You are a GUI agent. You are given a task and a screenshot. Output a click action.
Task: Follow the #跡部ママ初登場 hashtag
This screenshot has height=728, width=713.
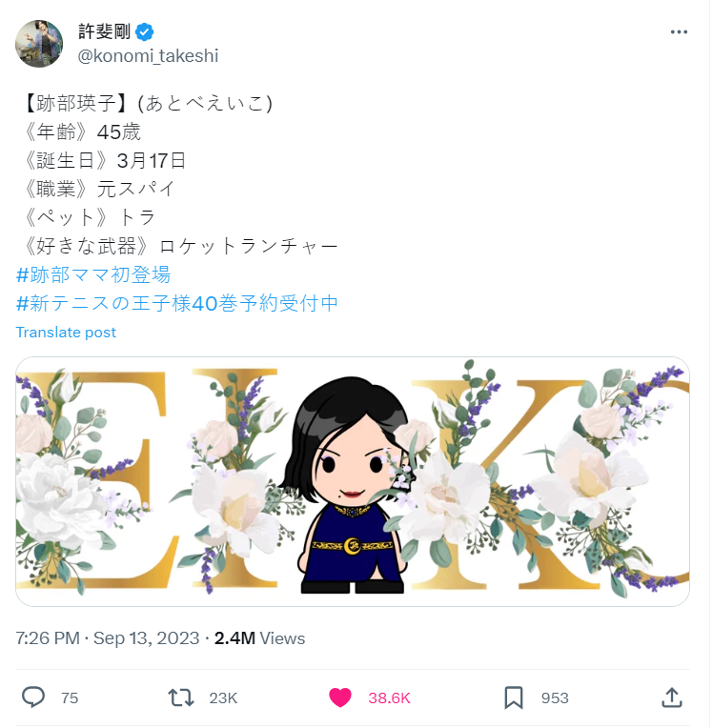click(x=93, y=274)
